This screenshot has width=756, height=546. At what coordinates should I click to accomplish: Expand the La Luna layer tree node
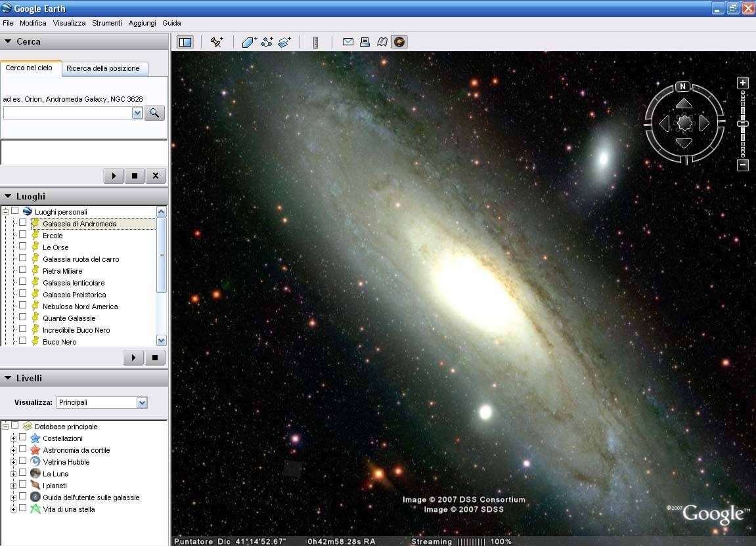[13, 474]
